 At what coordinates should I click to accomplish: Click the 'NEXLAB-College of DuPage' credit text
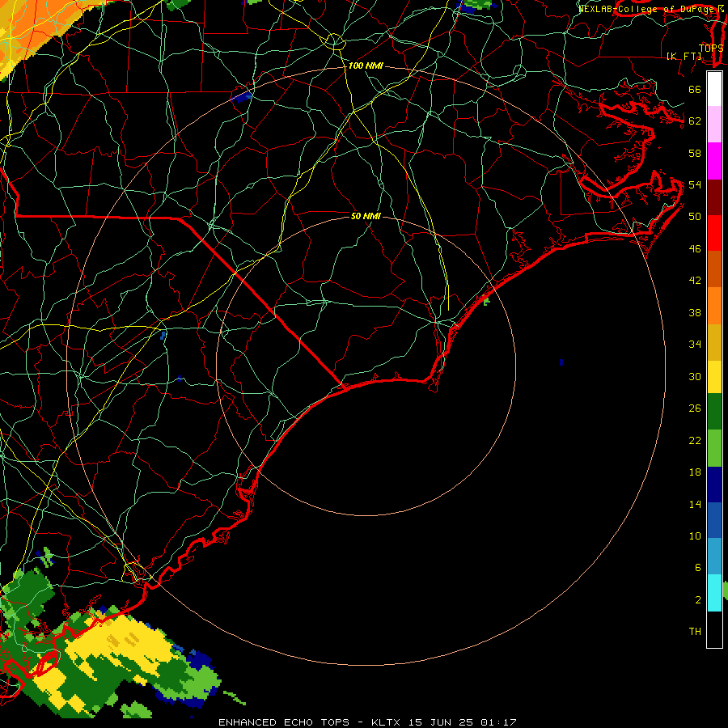coord(645,8)
